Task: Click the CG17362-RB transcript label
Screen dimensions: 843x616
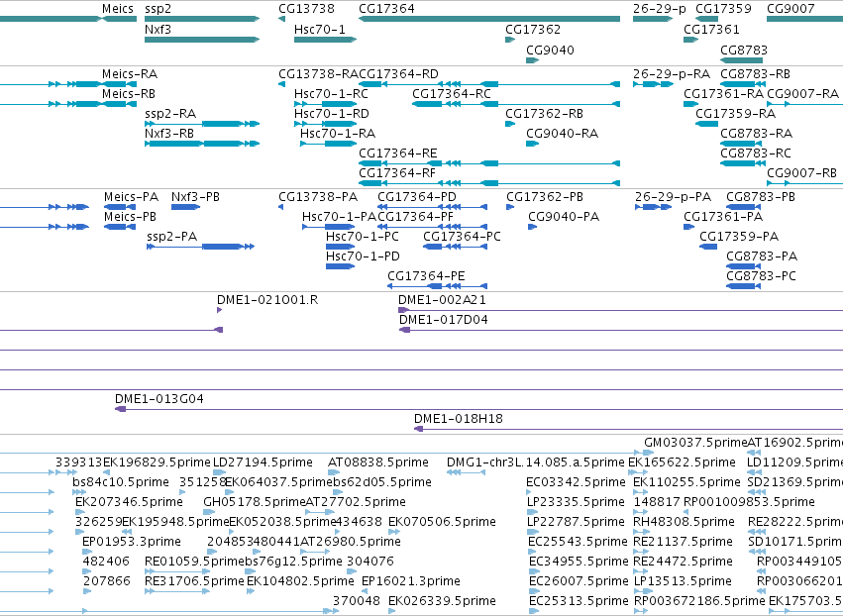Action: [544, 114]
